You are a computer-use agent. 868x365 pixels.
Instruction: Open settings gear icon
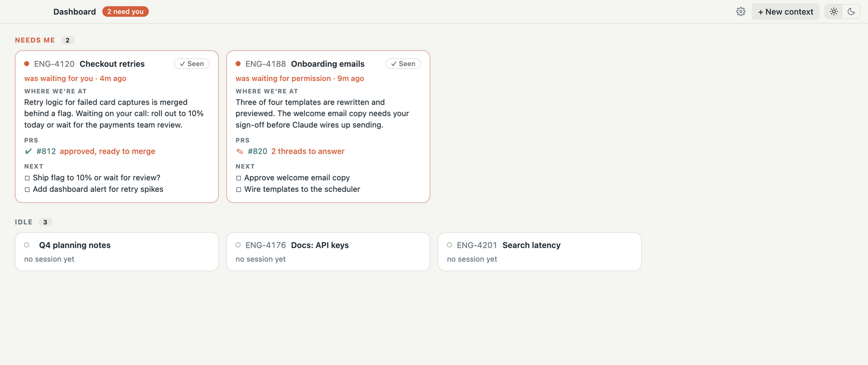pyautogui.click(x=741, y=11)
